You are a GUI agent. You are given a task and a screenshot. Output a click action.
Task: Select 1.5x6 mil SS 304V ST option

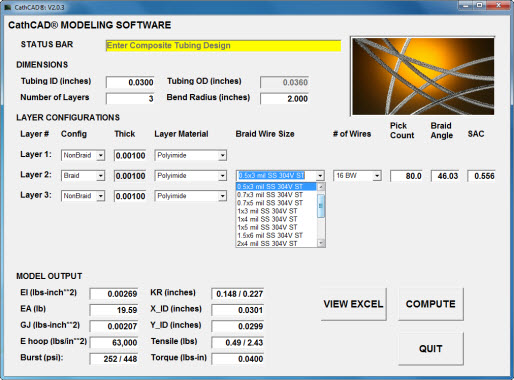click(276, 235)
